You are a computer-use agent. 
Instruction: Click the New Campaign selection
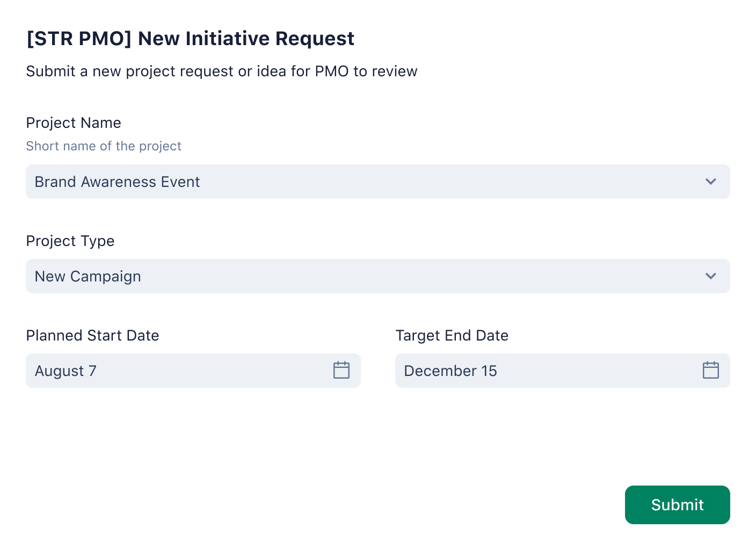point(377,276)
